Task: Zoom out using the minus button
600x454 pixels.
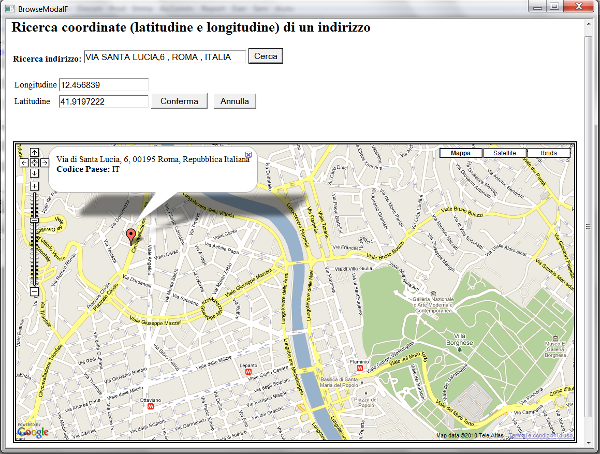Action: point(34,292)
